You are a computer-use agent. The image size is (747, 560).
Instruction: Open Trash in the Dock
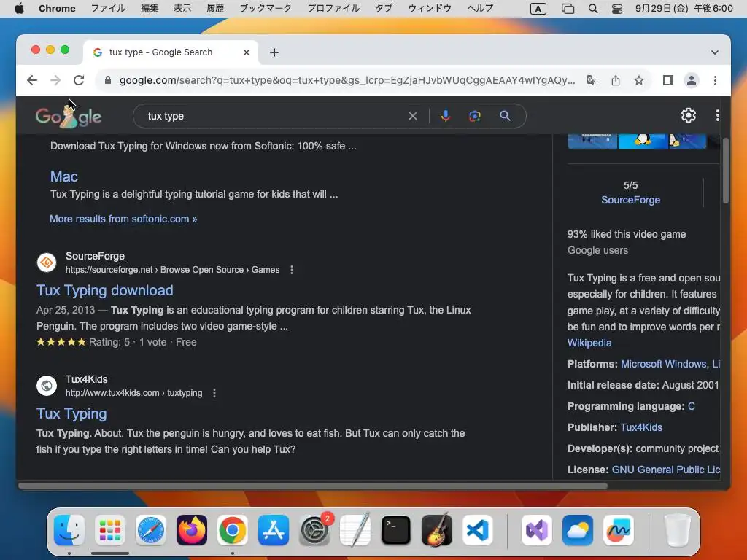678,530
